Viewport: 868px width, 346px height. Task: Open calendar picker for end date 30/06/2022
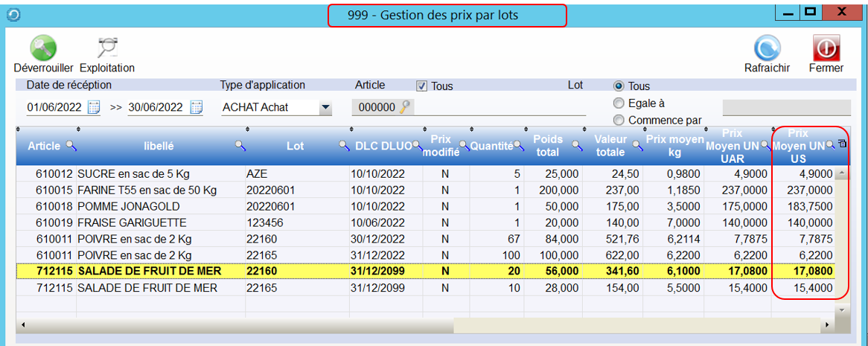click(196, 107)
